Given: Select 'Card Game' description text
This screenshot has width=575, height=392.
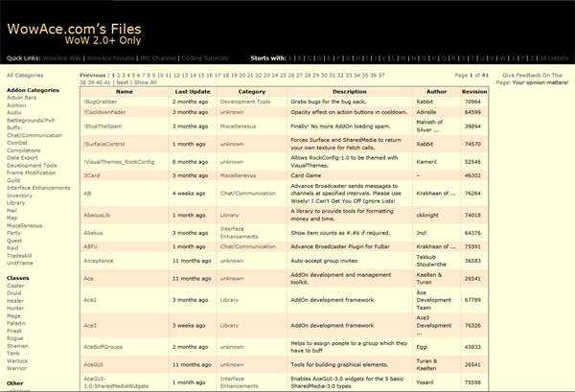Looking at the screenshot, I should [306, 175].
